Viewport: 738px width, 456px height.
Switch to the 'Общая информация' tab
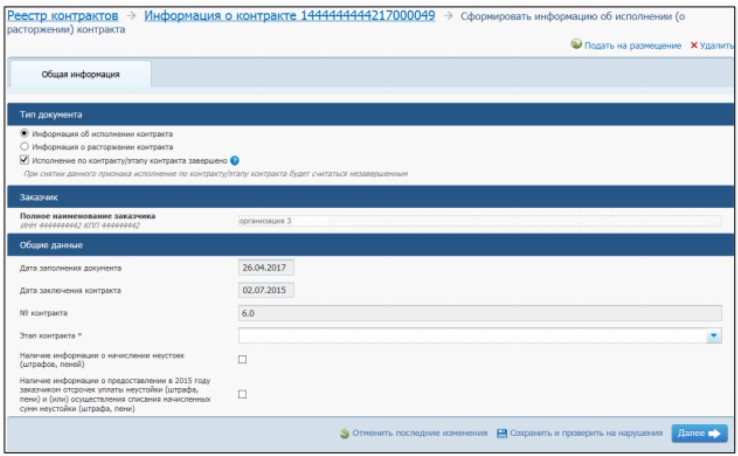[80, 74]
